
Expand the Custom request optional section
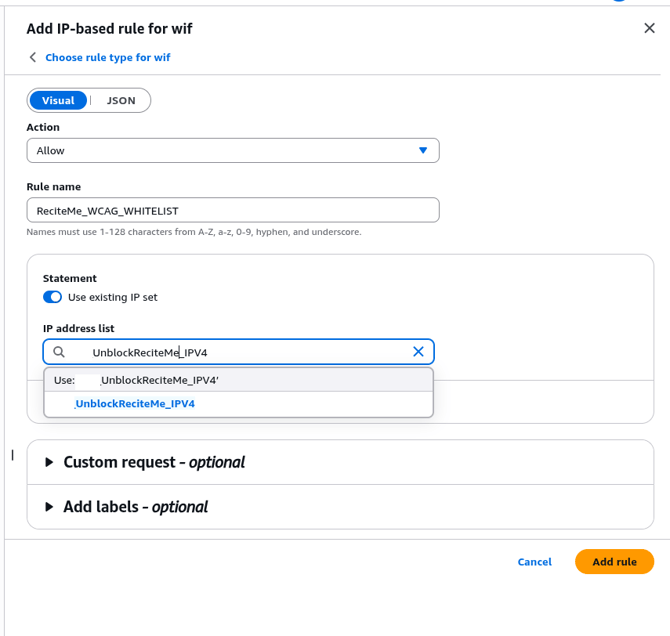pos(154,462)
